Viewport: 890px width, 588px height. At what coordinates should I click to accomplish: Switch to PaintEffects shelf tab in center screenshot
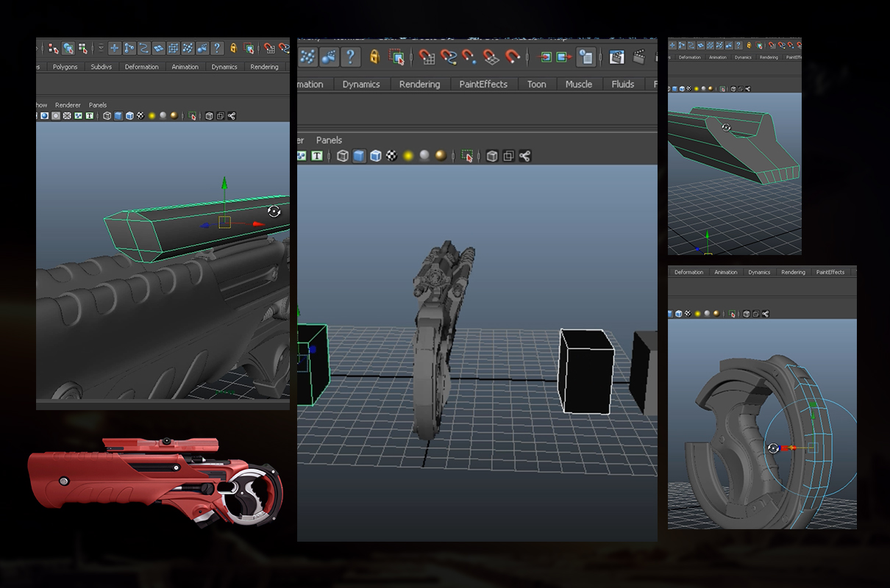coord(483,85)
